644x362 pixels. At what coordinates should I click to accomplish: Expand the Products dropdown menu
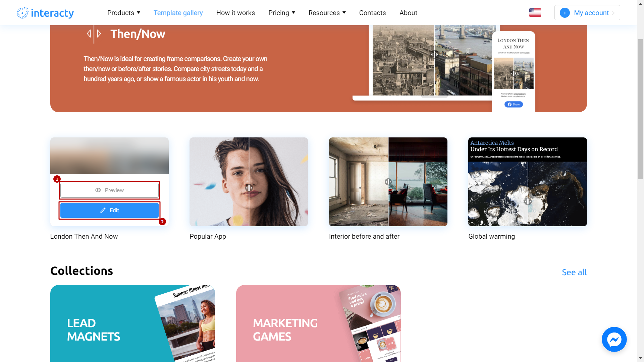tap(124, 12)
